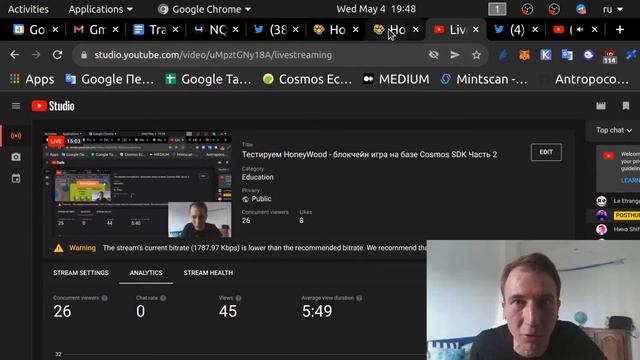640x360 pixels.
Task: Open the Keplr K extension icon
Action: point(546,55)
